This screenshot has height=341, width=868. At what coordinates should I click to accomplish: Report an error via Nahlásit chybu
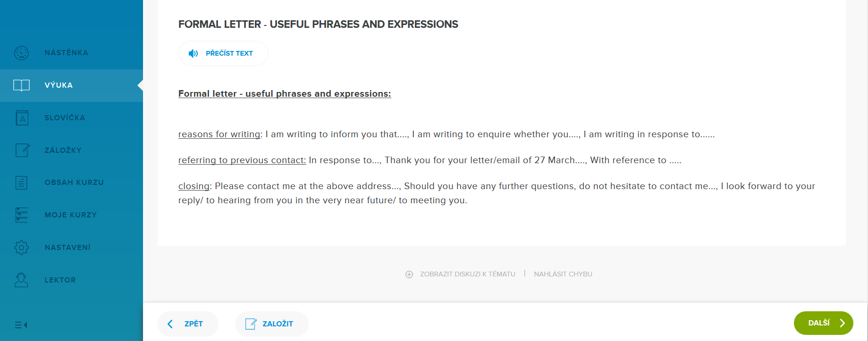[563, 274]
